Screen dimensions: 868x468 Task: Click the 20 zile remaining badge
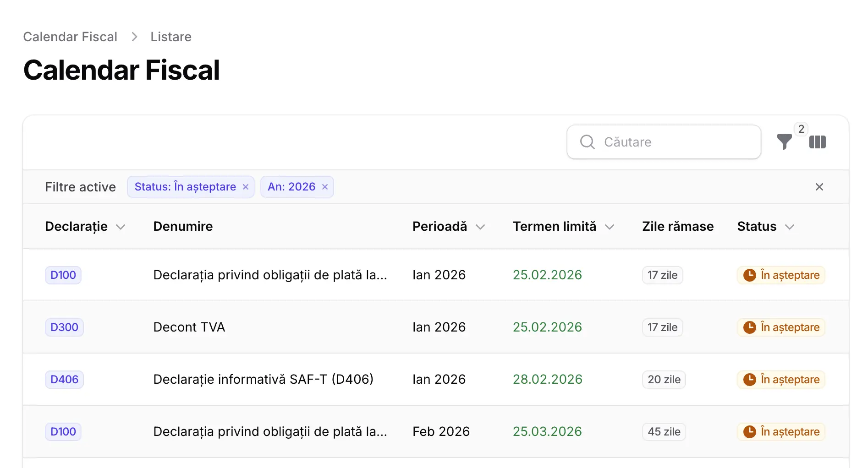pos(664,380)
